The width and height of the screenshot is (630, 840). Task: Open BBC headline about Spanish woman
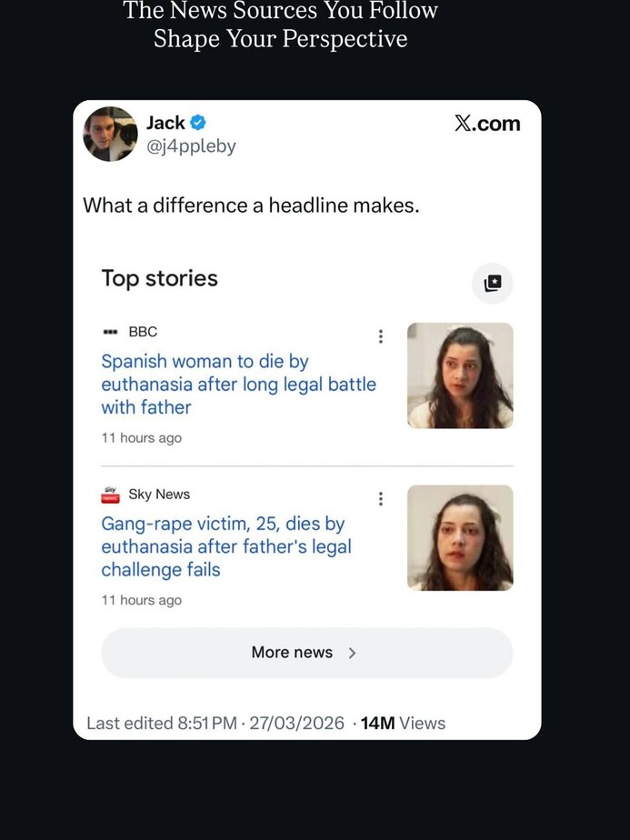[238, 385]
